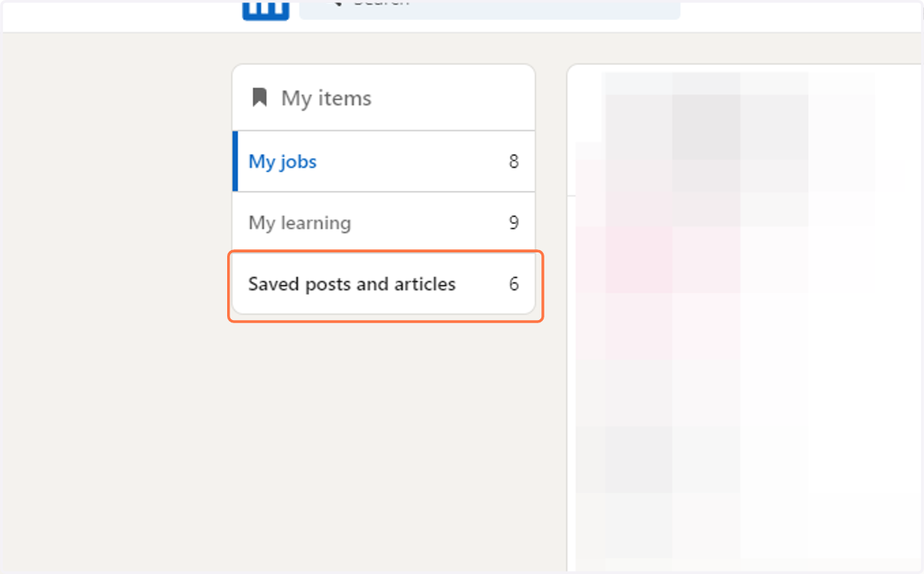This screenshot has width=924, height=574.
Task: Click the count 9 beside My learning
Action: tap(514, 223)
